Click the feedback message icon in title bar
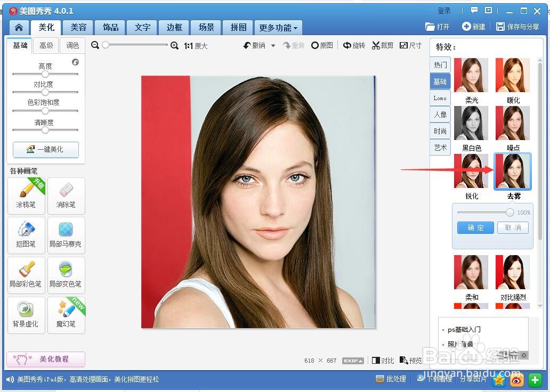 coord(474,11)
